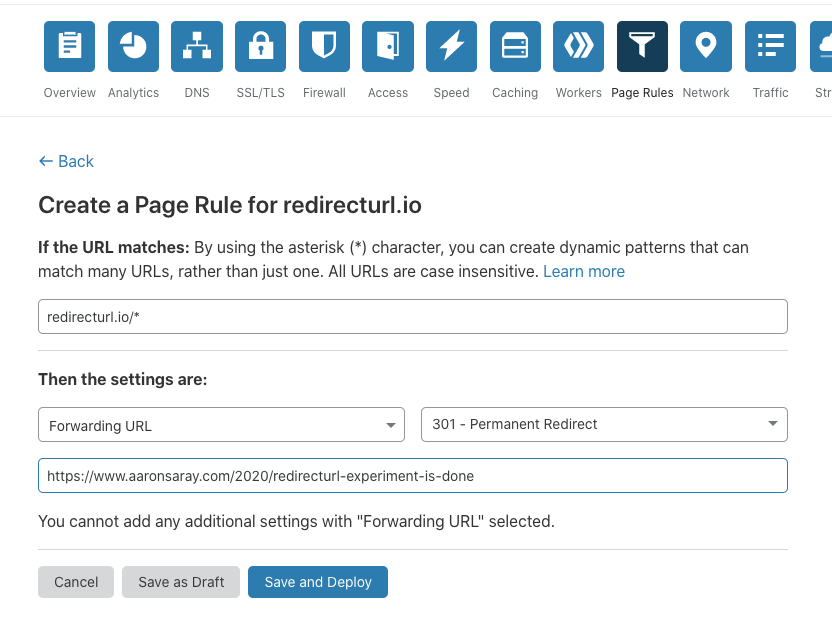Select the Caching tab label

515,93
